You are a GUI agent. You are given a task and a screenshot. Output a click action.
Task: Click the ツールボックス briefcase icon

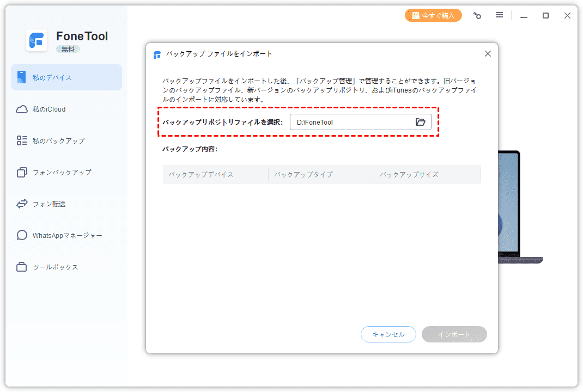coord(22,267)
